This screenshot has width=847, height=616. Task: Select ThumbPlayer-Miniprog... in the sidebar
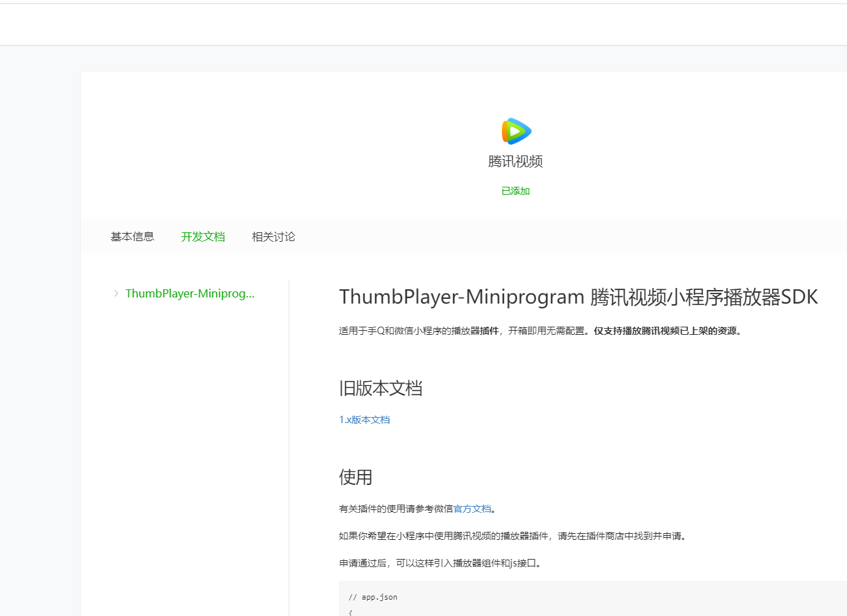tap(190, 293)
